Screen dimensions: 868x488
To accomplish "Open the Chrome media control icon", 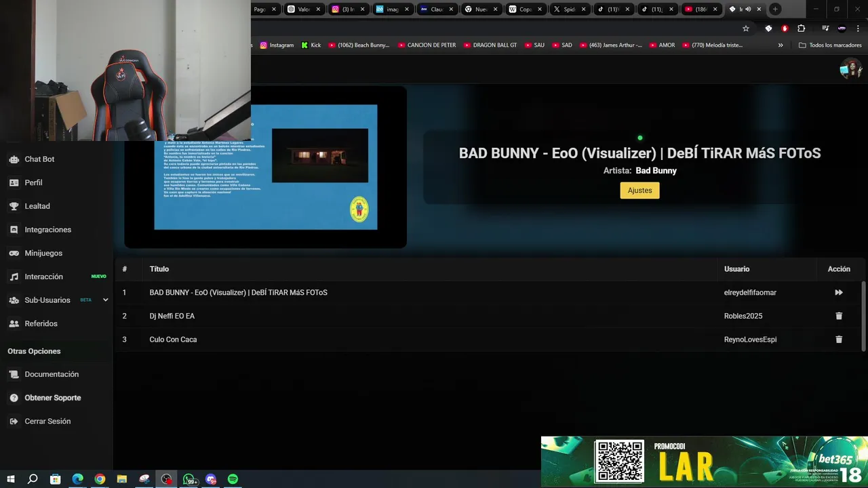I will click(825, 28).
